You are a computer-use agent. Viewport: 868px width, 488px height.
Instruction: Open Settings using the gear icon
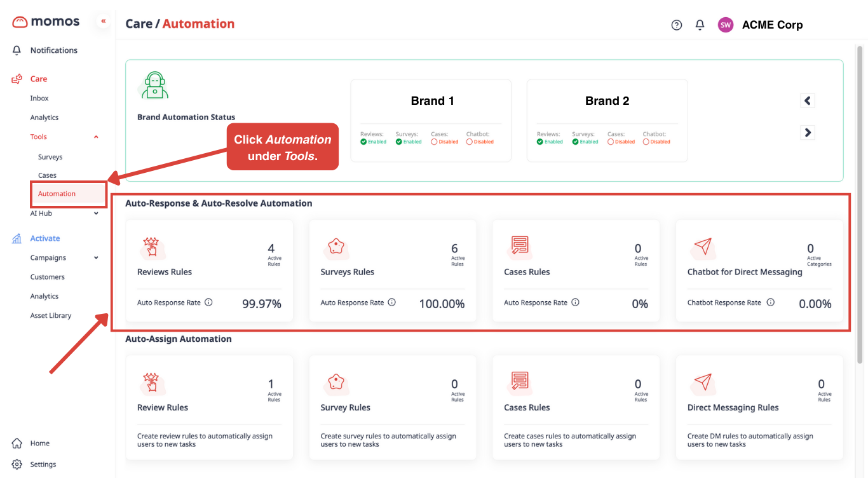click(x=17, y=464)
